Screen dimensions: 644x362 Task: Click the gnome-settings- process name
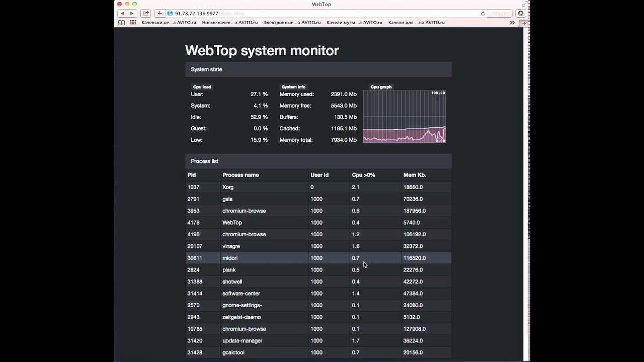click(x=242, y=305)
